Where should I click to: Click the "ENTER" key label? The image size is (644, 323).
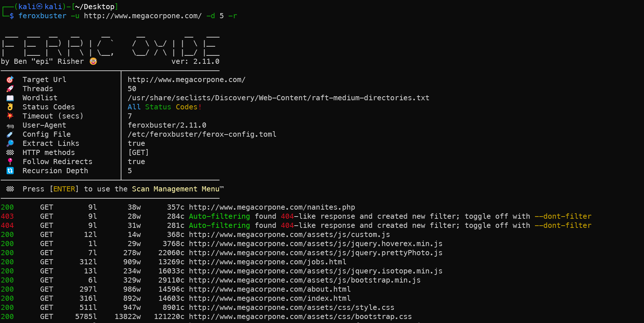(64, 189)
